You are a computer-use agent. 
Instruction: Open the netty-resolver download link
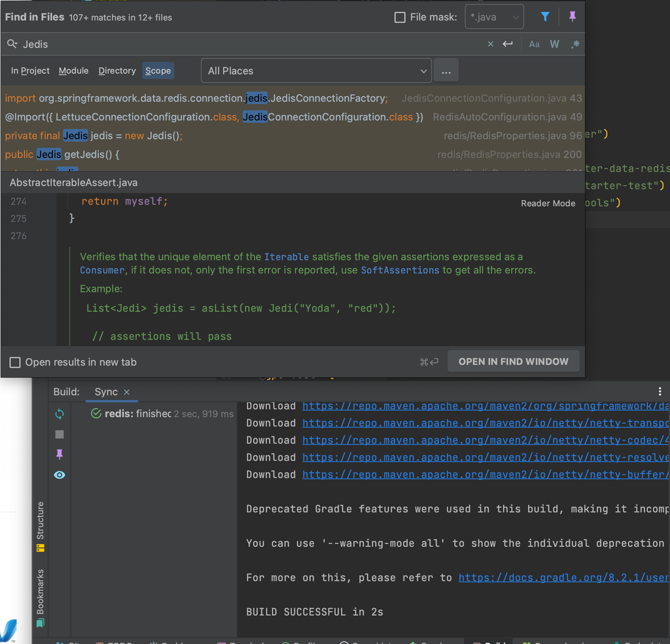(x=486, y=457)
